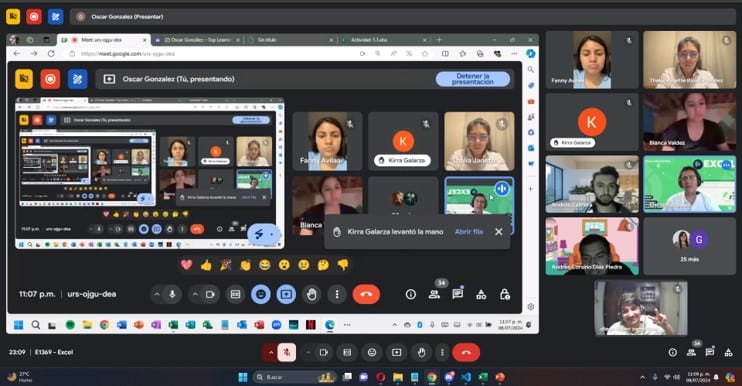
Task: Toggle microphone in the shared Meet window
Action: coord(172,294)
